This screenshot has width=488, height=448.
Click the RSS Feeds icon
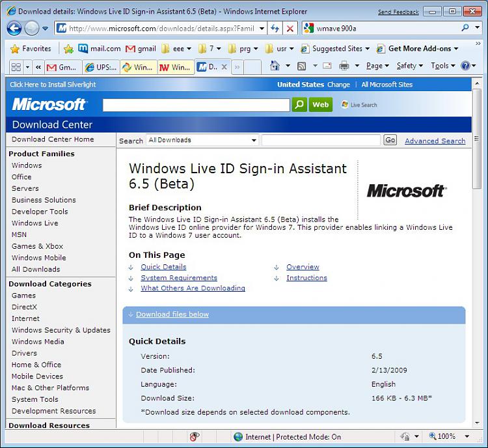point(301,66)
